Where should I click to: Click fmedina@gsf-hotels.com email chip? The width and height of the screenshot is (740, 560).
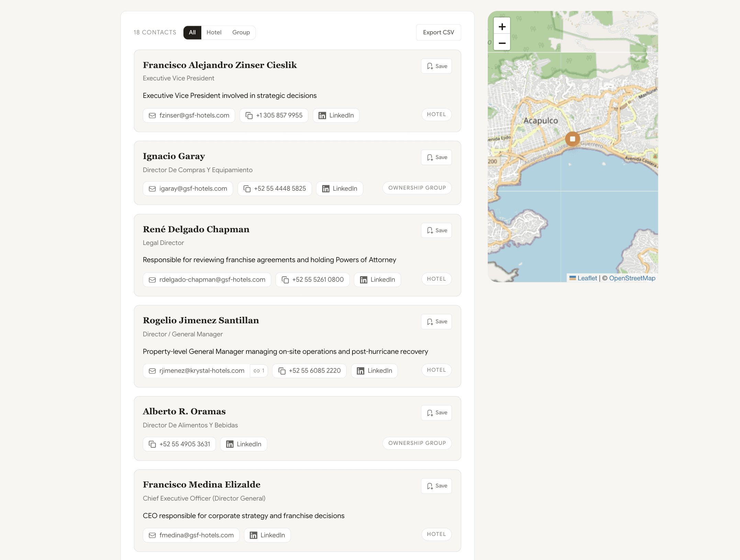coord(191,535)
